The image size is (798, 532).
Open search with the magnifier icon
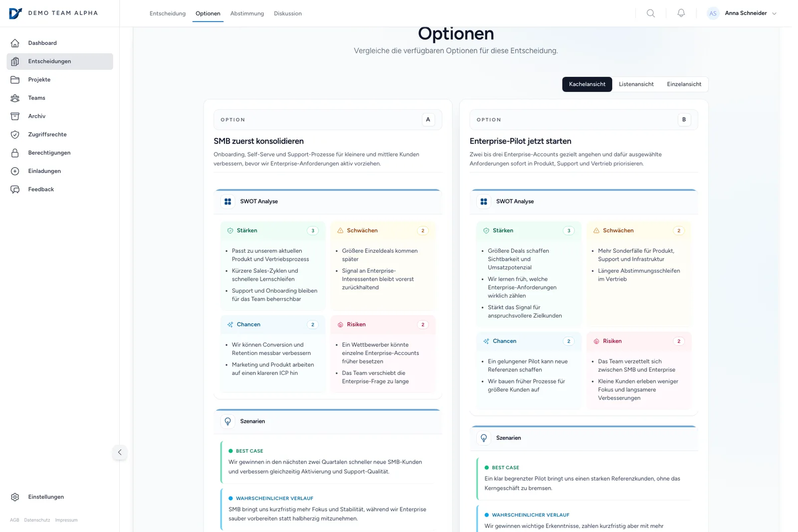point(650,13)
